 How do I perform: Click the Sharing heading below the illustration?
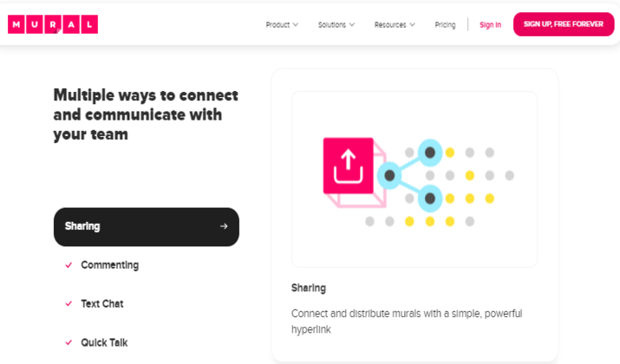pyautogui.click(x=309, y=288)
